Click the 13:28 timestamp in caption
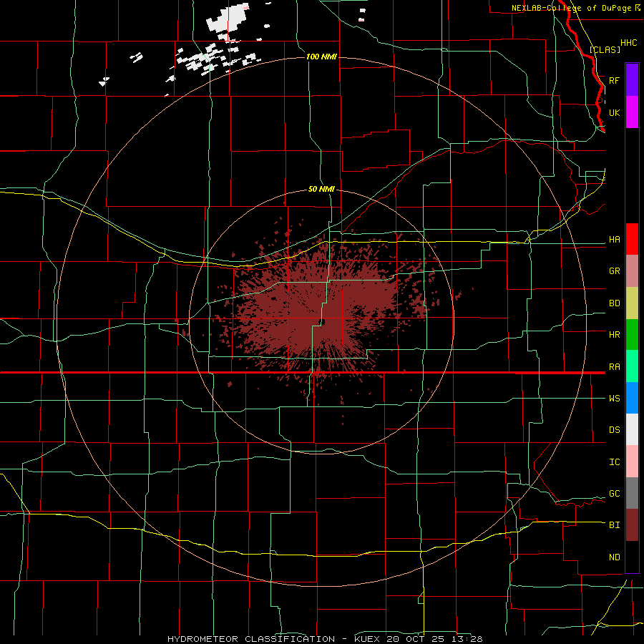644x644 pixels. tap(469, 639)
